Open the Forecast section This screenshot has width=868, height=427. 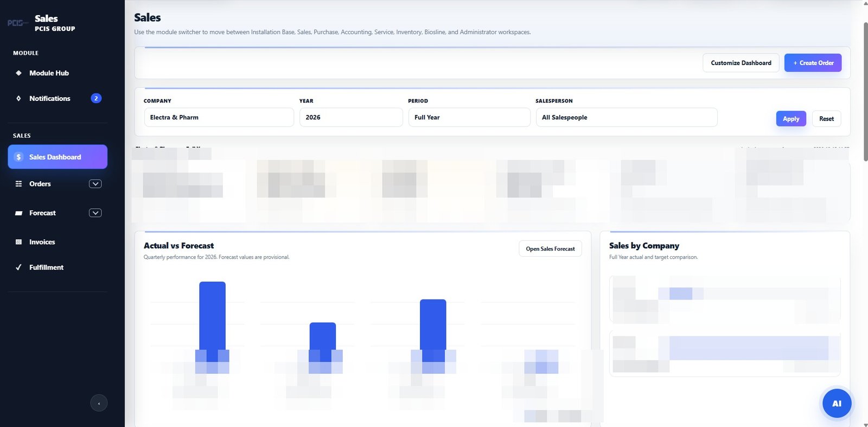click(58, 213)
